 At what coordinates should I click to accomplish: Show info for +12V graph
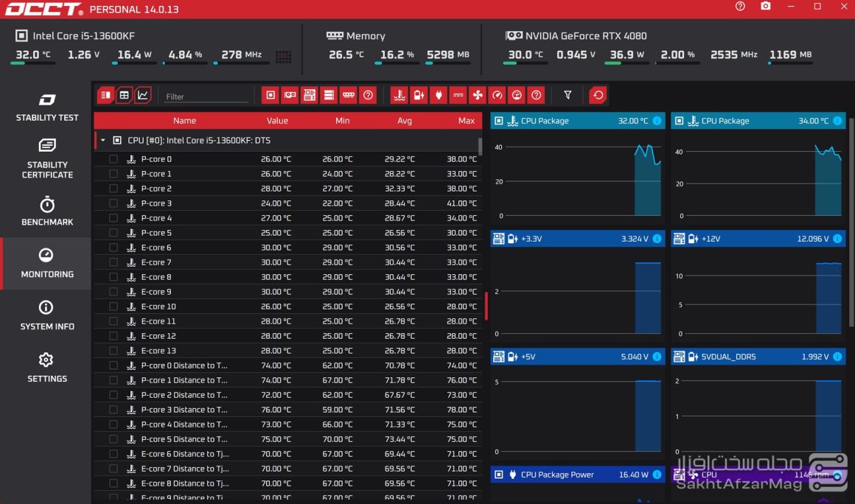click(x=837, y=239)
